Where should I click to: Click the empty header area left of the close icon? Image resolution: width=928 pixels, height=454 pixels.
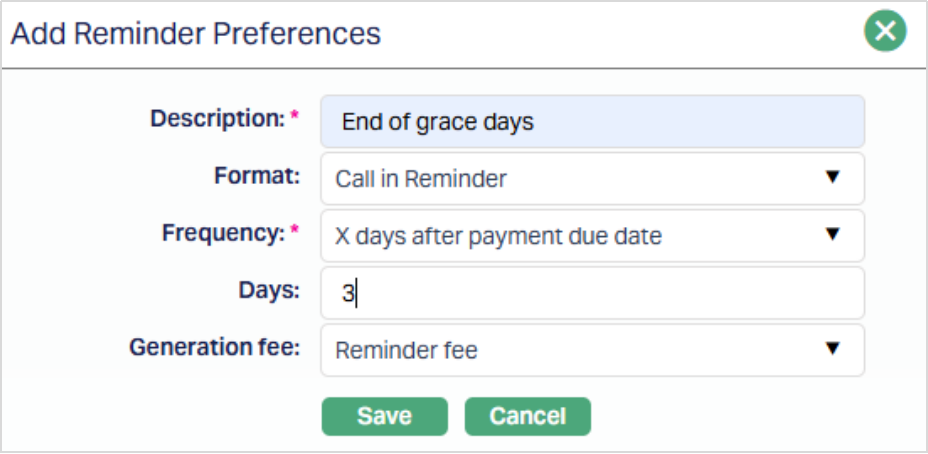coord(620,33)
